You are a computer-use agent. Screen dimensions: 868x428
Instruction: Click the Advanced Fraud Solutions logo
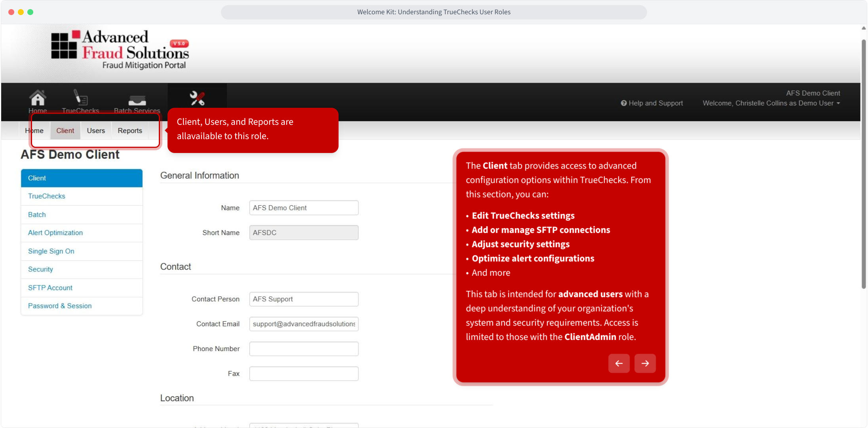120,50
